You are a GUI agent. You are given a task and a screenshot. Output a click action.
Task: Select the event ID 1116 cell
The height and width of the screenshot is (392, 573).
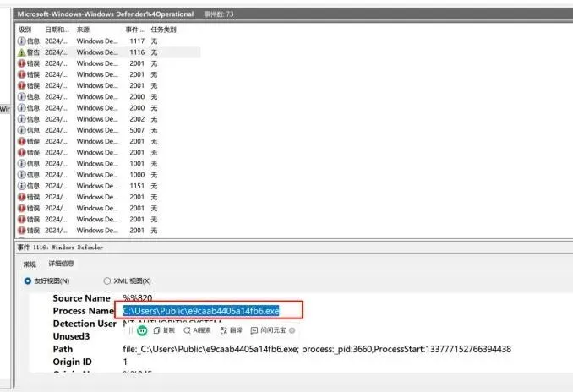(x=137, y=52)
